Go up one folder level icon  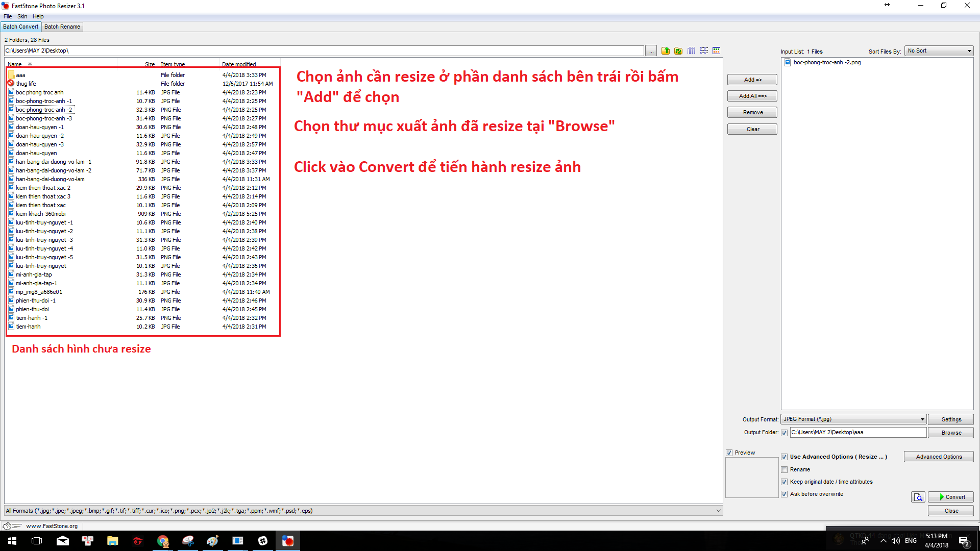666,51
